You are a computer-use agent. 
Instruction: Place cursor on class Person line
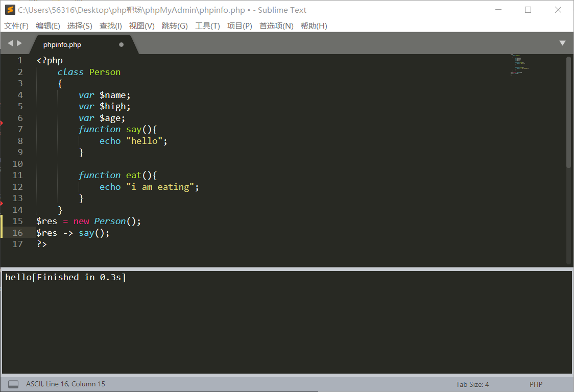pyautogui.click(x=89, y=72)
